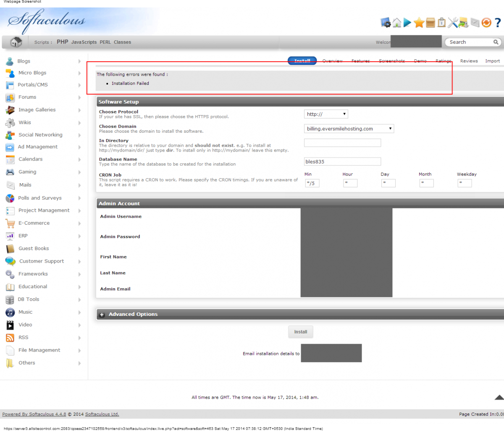
Task: Select PHP scripts in the Scripts bar
Action: click(x=63, y=42)
